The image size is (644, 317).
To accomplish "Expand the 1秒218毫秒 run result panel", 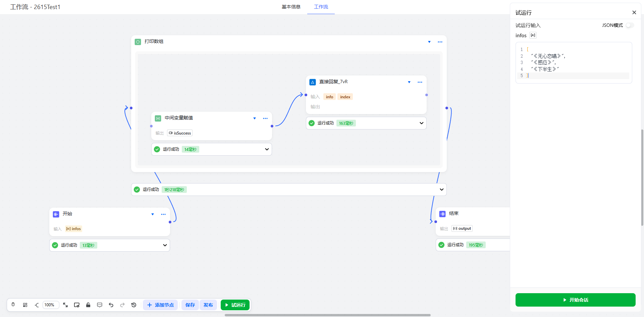I will (441, 190).
